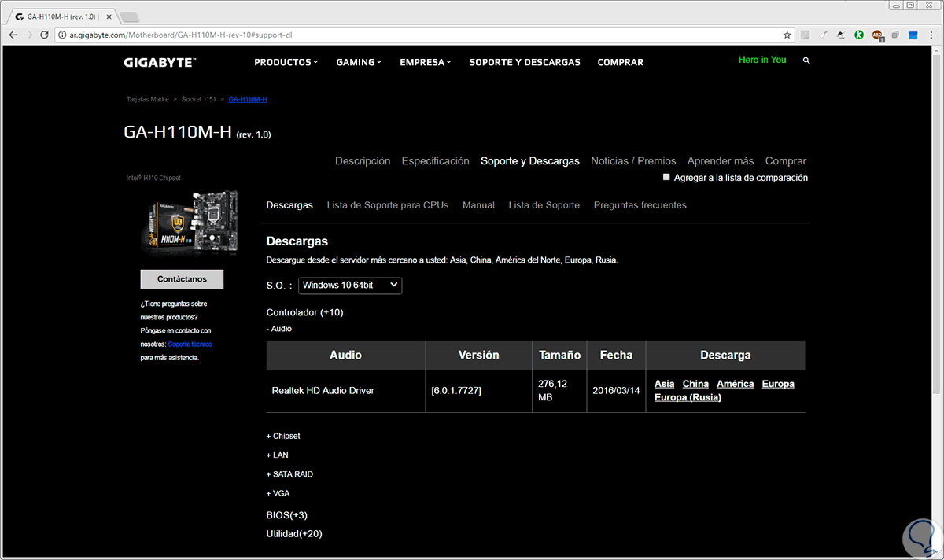Download audio driver from Asia server
The width and height of the screenshot is (944, 560).
tap(665, 384)
